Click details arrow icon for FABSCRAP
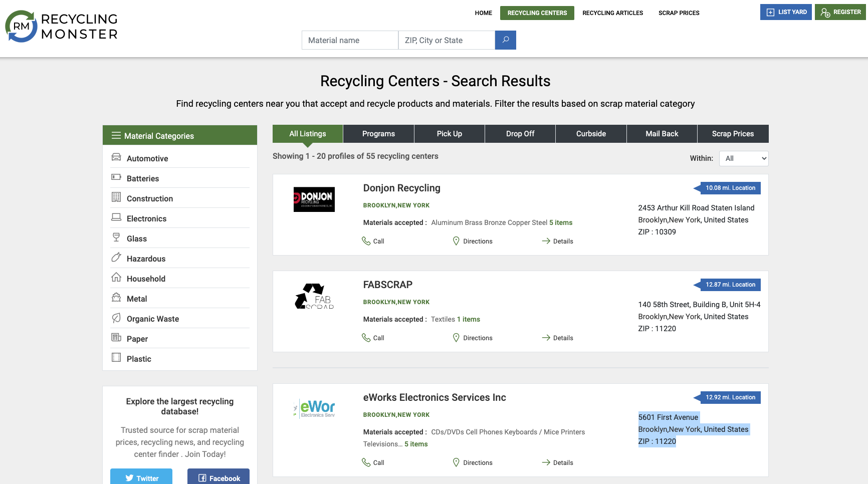Viewport: 868px width, 484px height. [x=546, y=338]
